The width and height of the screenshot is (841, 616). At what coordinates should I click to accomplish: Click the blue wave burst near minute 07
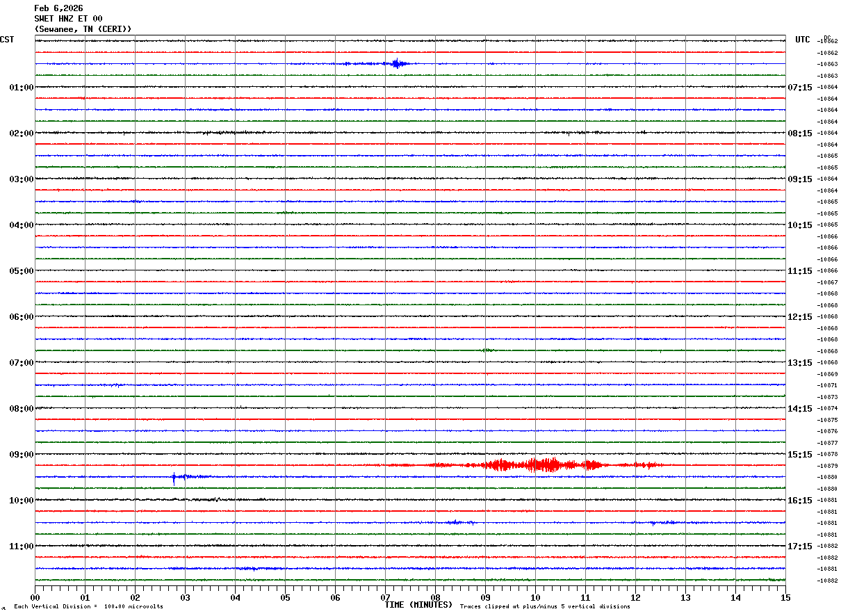point(397,64)
